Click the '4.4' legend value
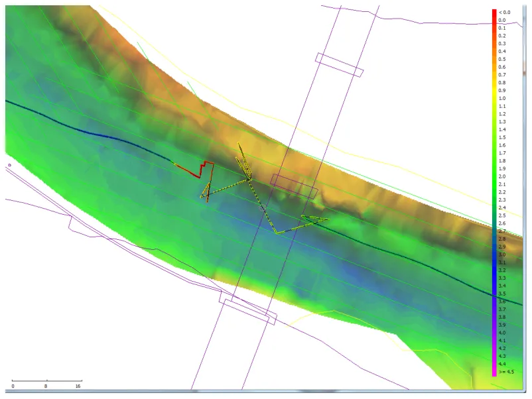The height and width of the screenshot is (399, 532). coord(501,364)
